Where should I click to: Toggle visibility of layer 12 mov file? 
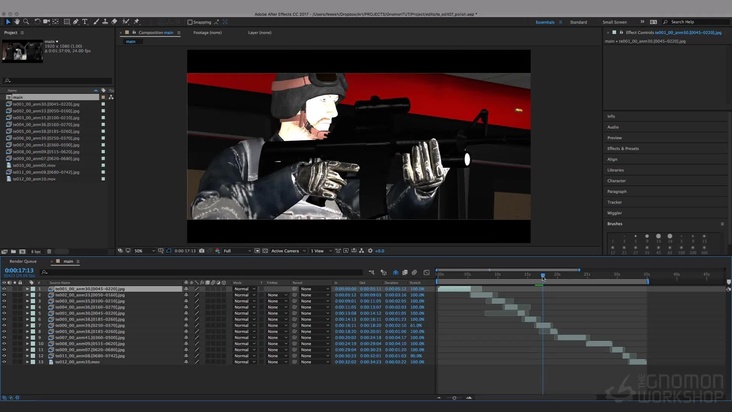[x=4, y=361]
